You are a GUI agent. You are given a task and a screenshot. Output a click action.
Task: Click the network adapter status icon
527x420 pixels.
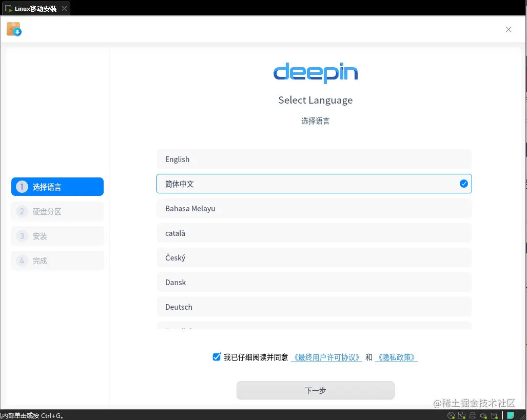point(462,415)
